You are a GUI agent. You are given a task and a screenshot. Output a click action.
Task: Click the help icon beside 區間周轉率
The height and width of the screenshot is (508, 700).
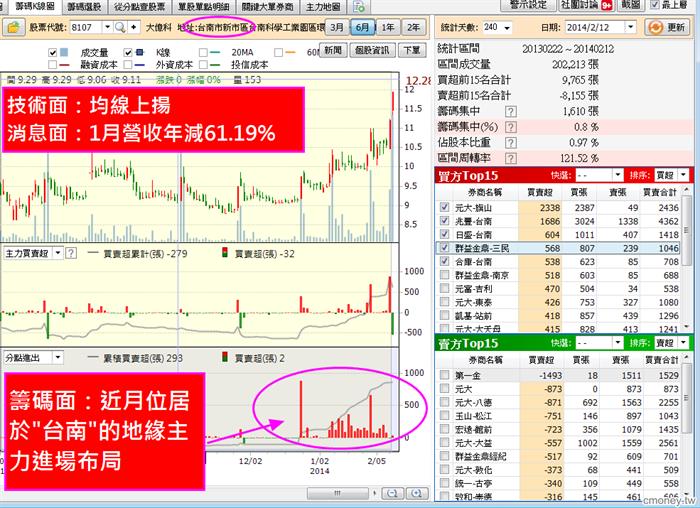[510, 158]
